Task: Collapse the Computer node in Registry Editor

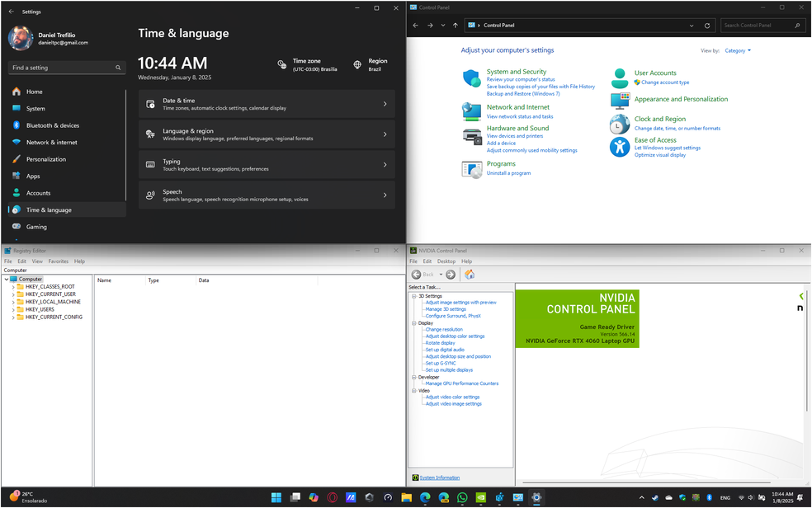Action: click(6, 280)
